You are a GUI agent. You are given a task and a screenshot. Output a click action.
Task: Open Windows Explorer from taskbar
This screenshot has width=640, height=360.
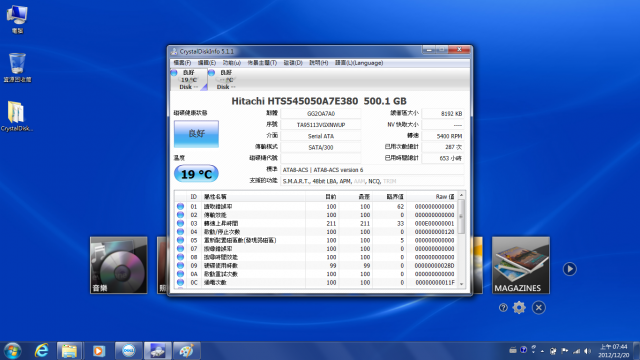tap(69, 351)
